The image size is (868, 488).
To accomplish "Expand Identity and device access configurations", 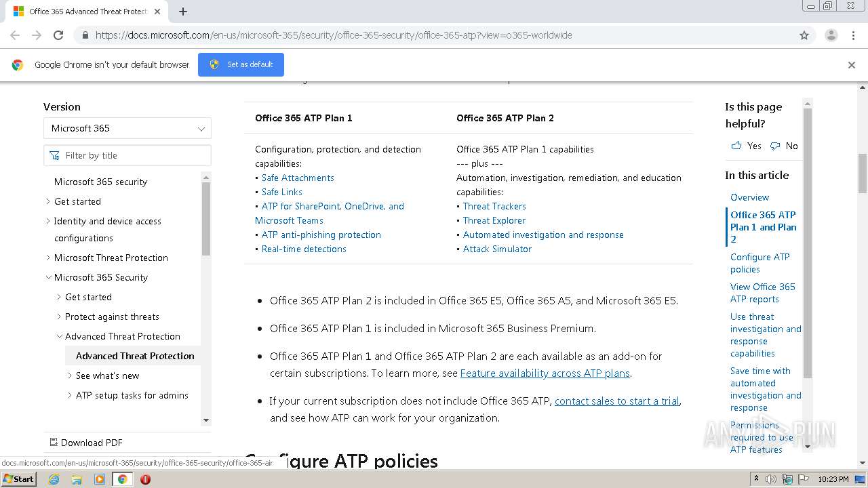I will click(47, 221).
